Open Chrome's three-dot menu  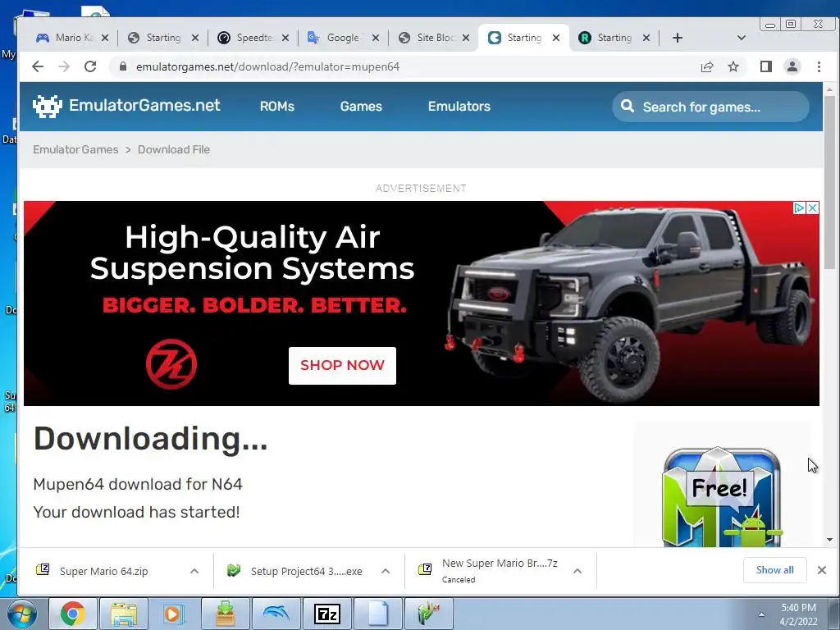(x=819, y=66)
